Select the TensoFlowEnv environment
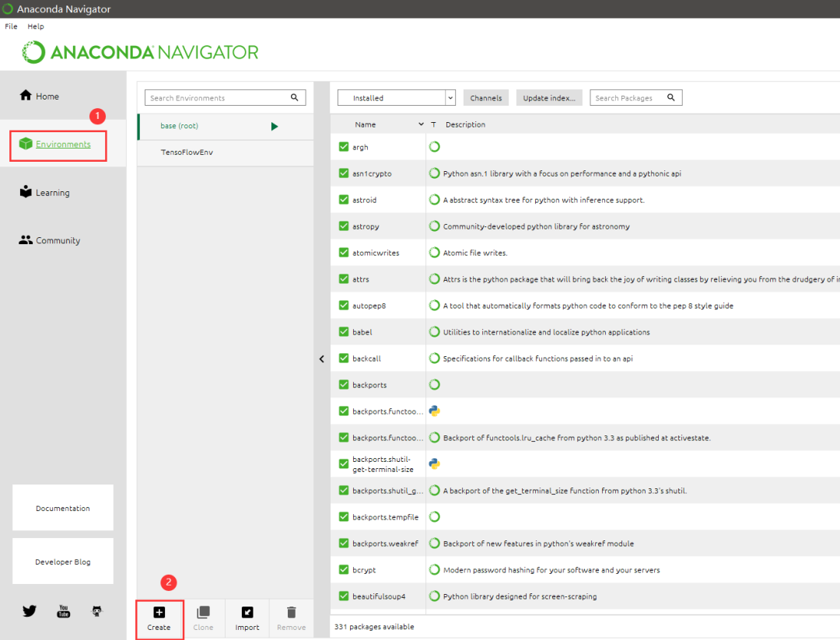 tap(226, 152)
